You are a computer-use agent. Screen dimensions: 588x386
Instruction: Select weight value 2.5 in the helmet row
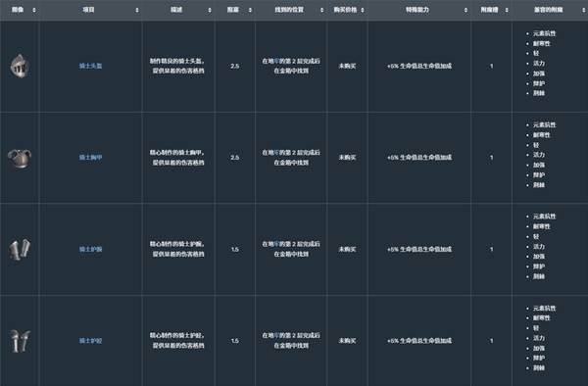coord(235,66)
